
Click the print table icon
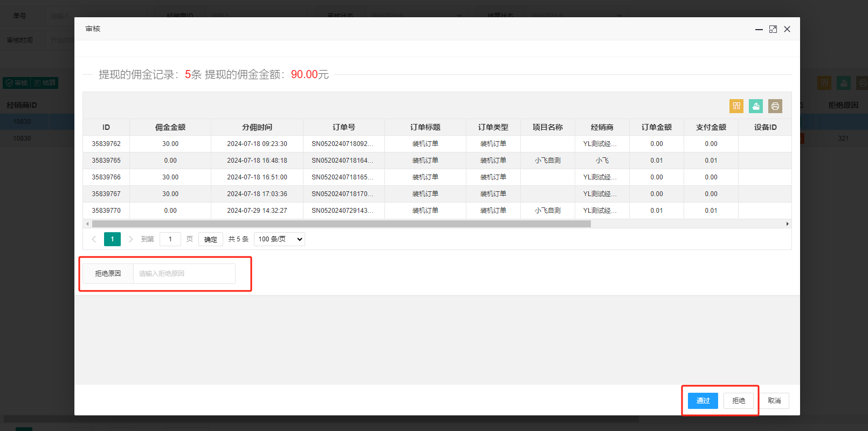pos(775,106)
